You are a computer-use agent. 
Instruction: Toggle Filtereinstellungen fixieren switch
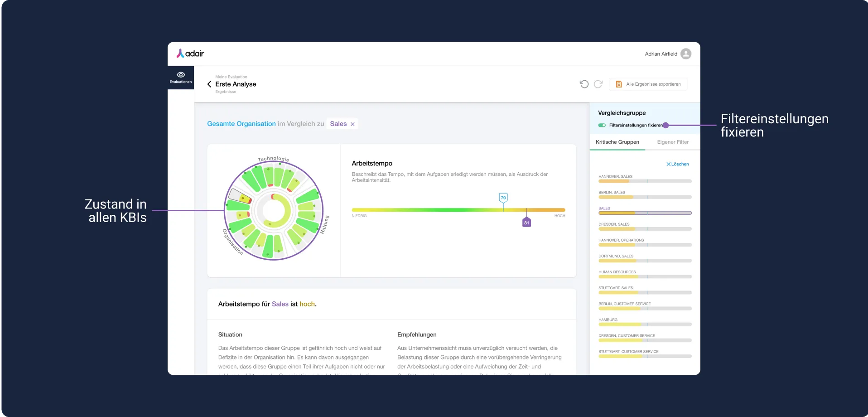pos(602,125)
